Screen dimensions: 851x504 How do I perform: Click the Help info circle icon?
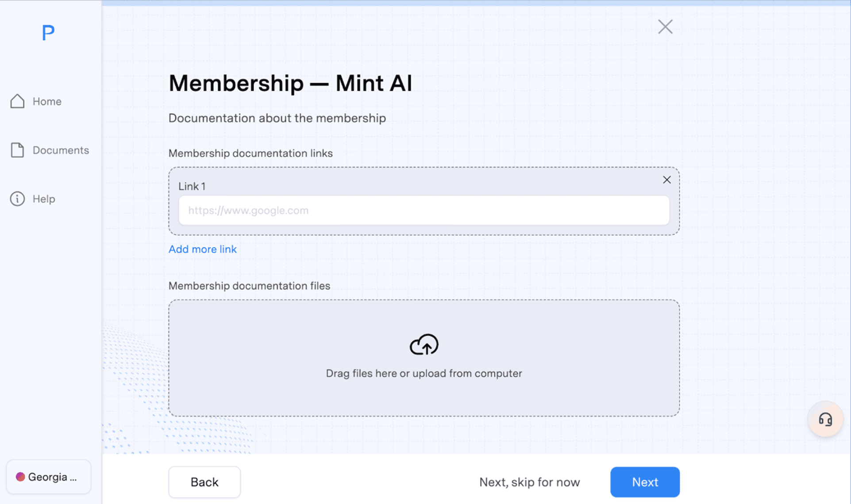coord(17,199)
